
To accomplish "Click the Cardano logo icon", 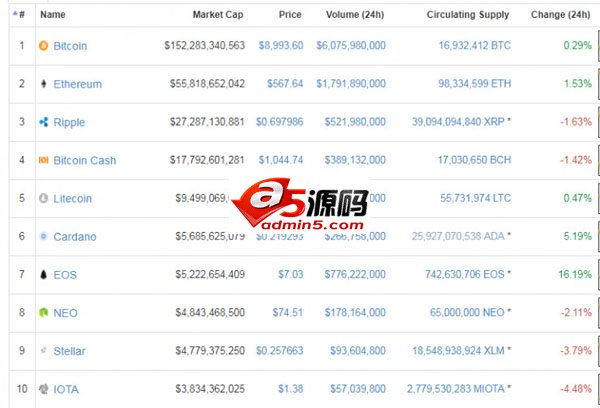I will click(x=44, y=236).
